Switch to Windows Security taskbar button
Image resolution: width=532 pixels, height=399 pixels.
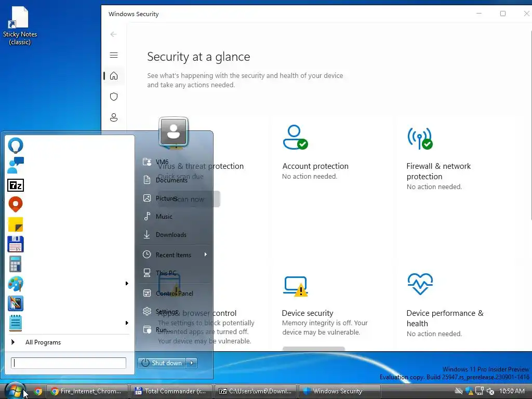(x=339, y=391)
